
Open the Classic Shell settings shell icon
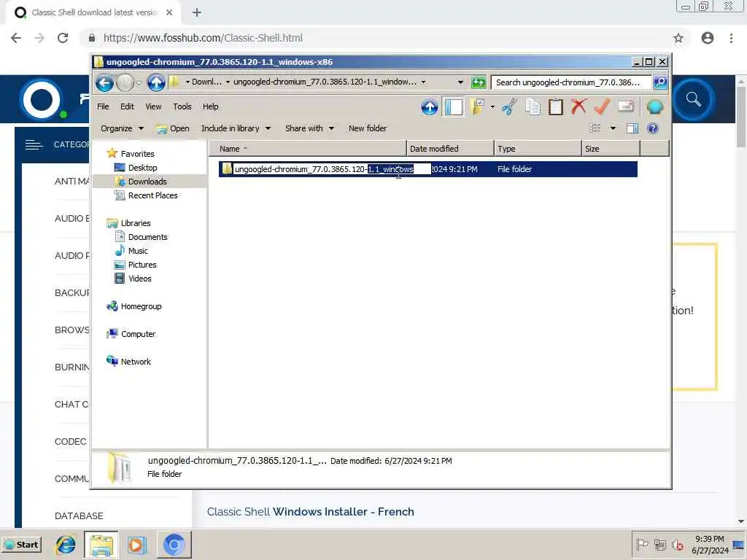(x=655, y=106)
